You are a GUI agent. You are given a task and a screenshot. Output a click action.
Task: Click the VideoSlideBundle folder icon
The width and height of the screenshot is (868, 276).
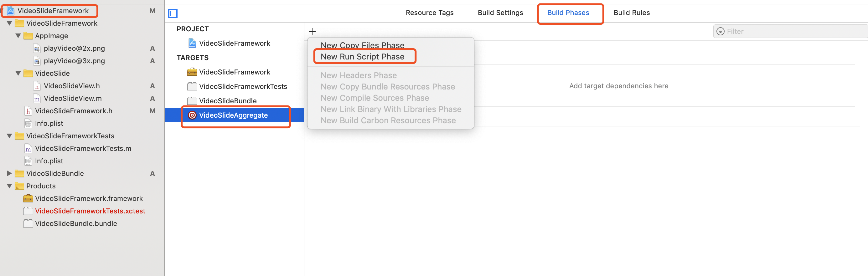(19, 173)
